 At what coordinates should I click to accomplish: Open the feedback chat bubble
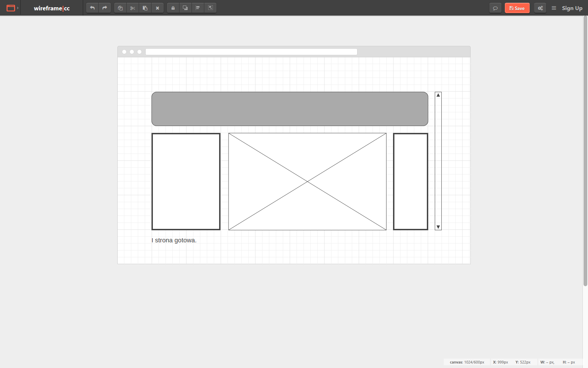coord(495,8)
